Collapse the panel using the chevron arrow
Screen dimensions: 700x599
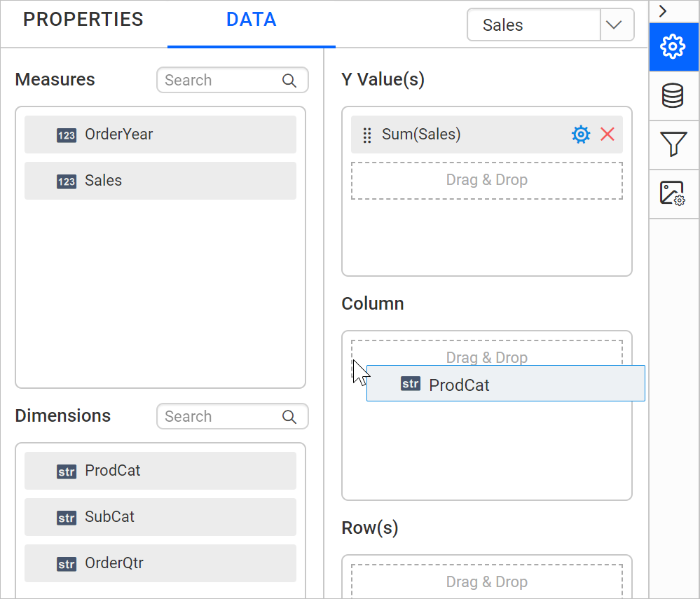[x=663, y=11]
